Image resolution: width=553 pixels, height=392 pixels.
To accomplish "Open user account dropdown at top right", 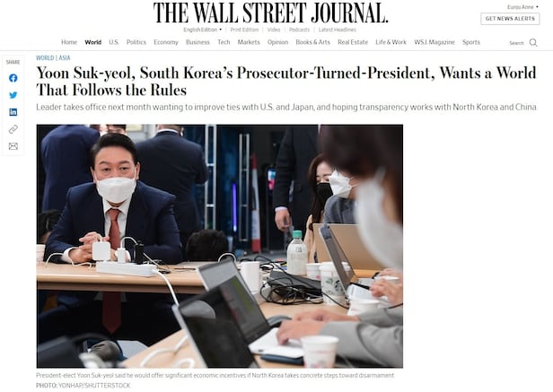I will pos(522,7).
